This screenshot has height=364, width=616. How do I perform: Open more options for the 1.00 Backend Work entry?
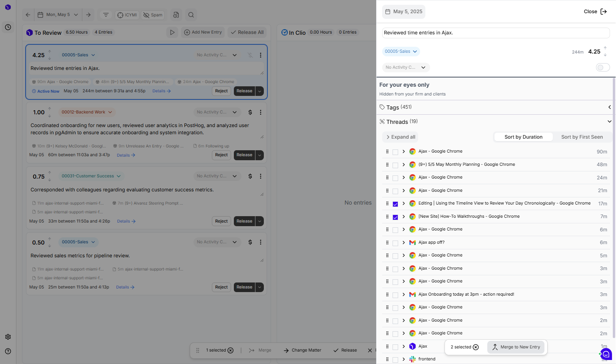[x=261, y=112]
